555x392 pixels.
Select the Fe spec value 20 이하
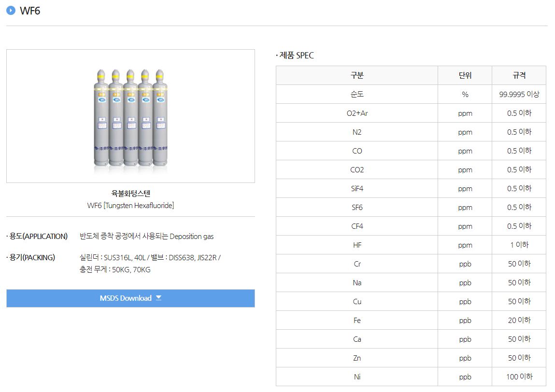(519, 320)
